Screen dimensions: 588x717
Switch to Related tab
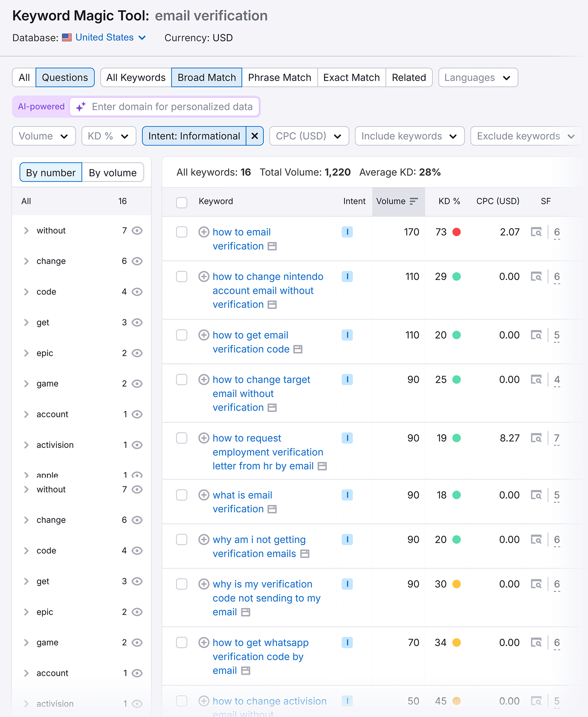(409, 78)
